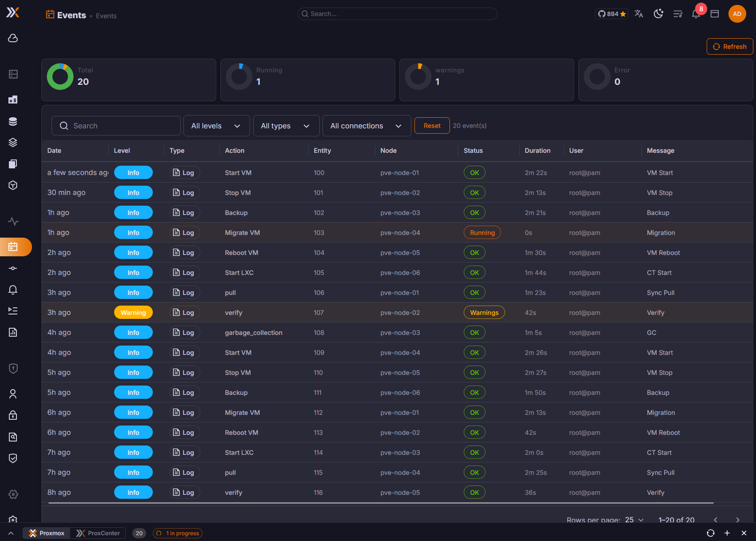
Task: Open the user account sidebar icon
Action: pos(13,394)
